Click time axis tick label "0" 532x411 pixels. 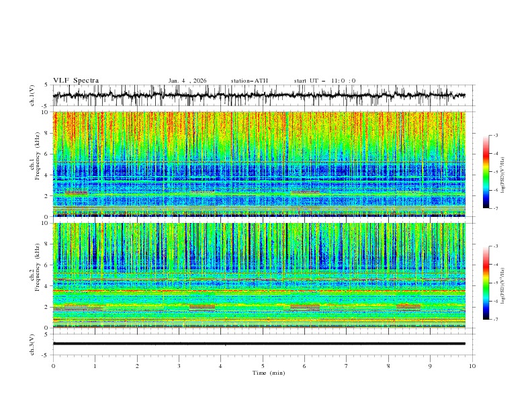tap(53, 366)
